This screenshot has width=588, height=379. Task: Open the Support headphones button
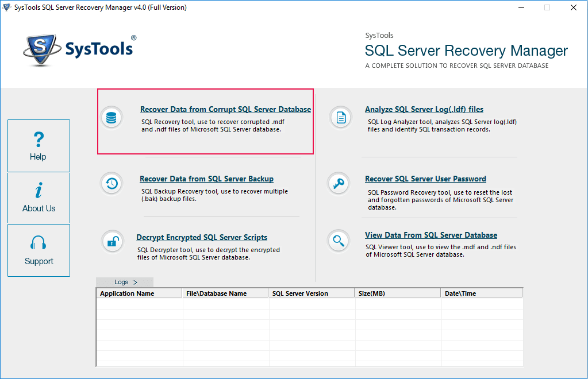tap(39, 250)
